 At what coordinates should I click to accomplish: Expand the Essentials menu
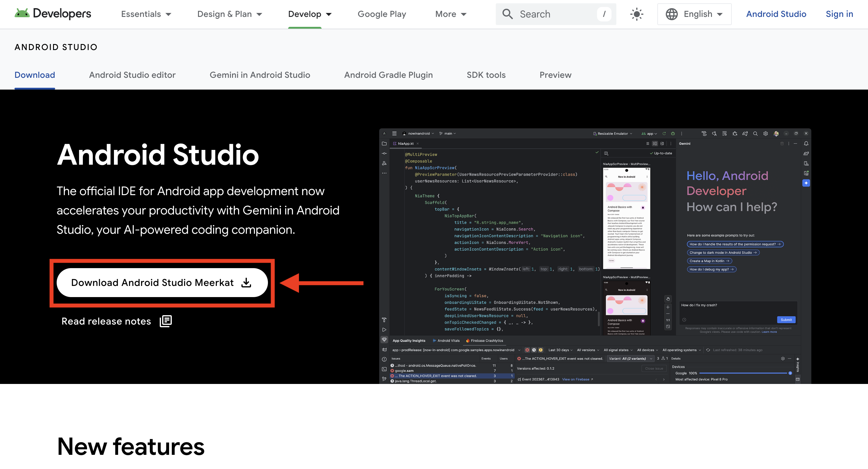[146, 14]
